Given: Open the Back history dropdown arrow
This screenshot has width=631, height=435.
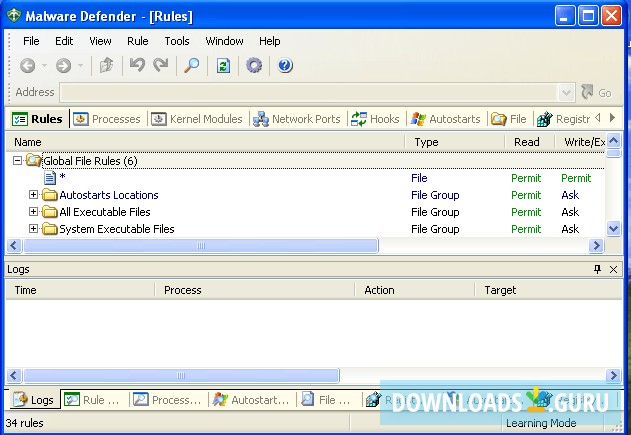Looking at the screenshot, I should 44,65.
